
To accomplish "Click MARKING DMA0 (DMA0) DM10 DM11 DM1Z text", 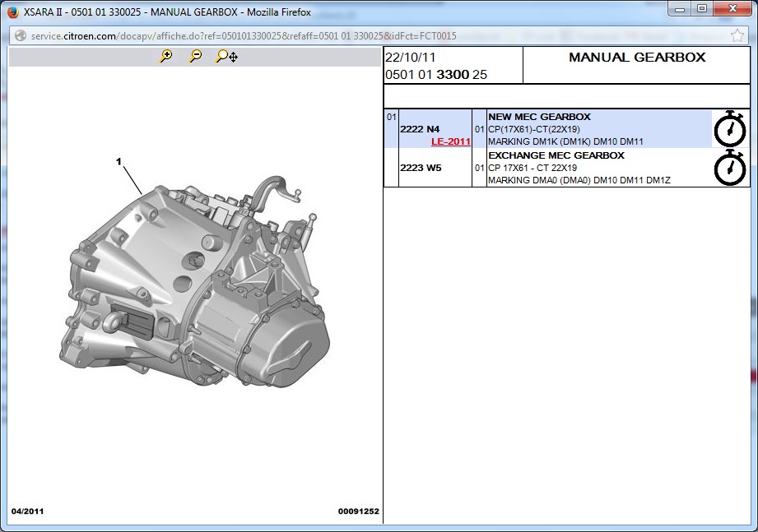I will click(x=579, y=180).
